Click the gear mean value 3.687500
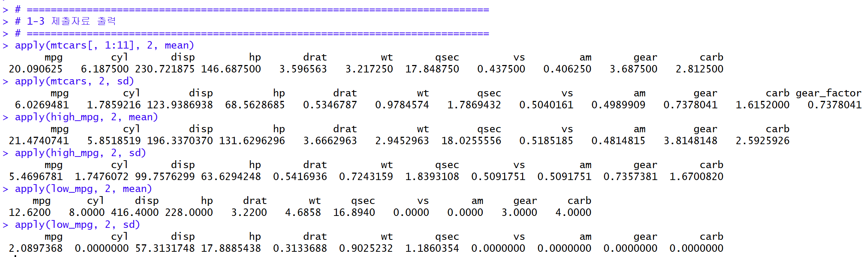 (x=634, y=69)
